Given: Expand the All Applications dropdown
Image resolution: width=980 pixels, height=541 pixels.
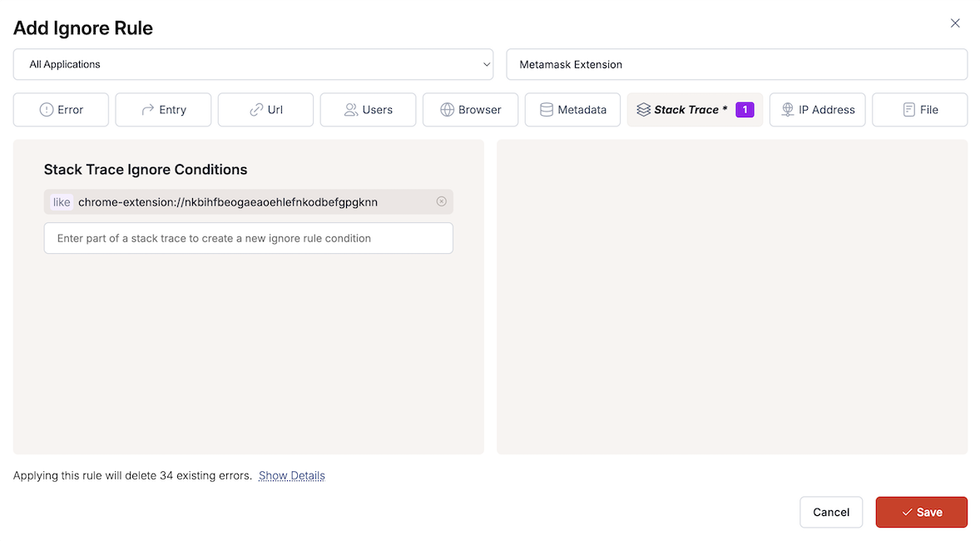Looking at the screenshot, I should tap(253, 64).
